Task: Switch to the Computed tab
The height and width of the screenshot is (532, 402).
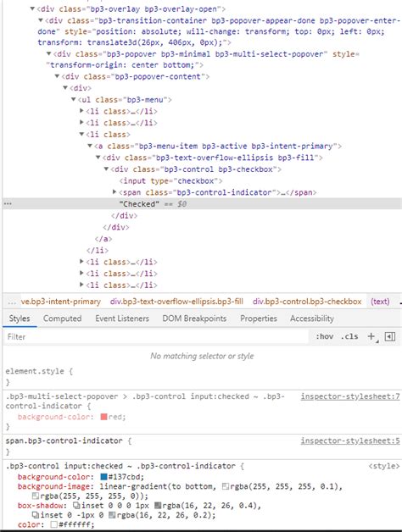Action: [62, 319]
